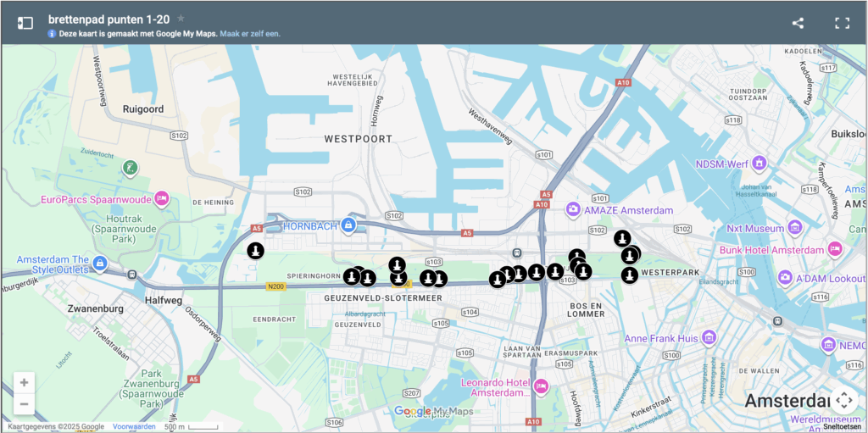The height and width of the screenshot is (433, 868).
Task: Click the Leonardo Hotel Amsterdam icon
Action: pos(540,386)
